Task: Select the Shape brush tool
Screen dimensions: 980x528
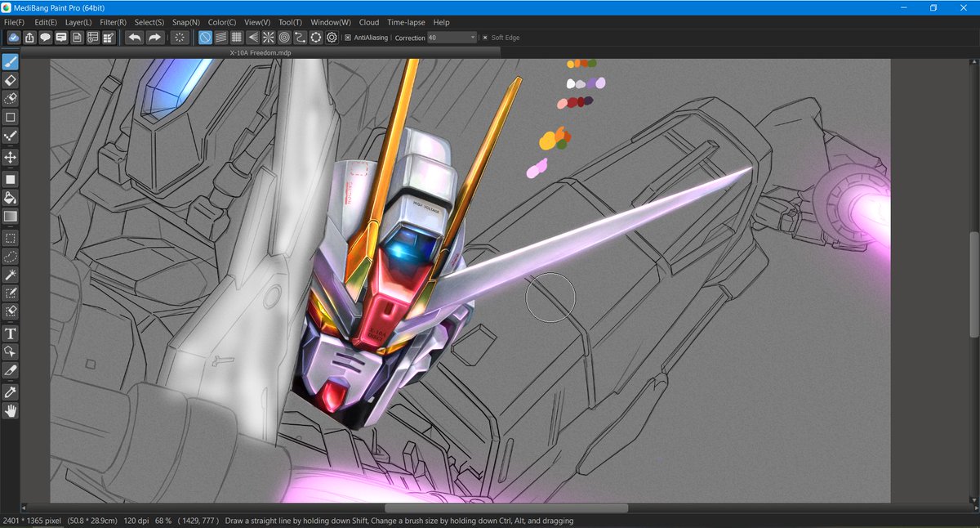Action: 11,118
